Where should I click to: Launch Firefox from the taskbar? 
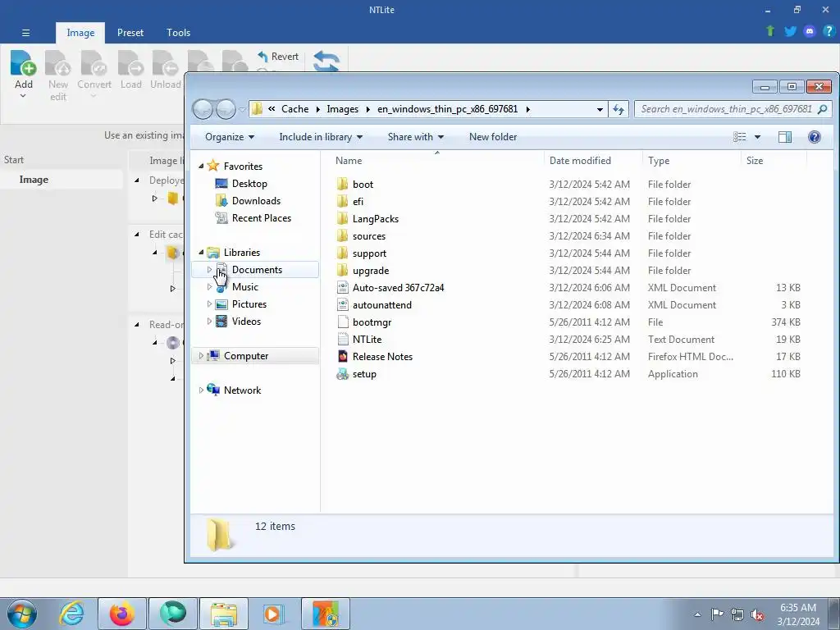coord(122,614)
